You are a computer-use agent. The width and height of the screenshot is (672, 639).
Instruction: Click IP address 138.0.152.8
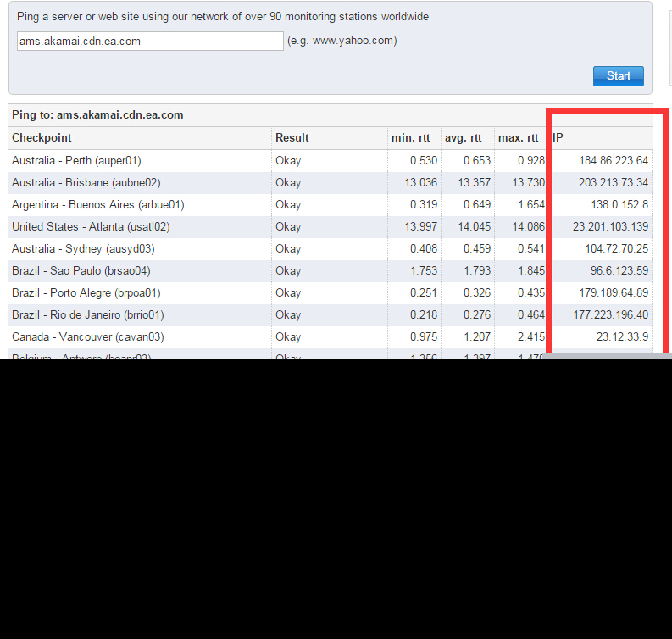619,205
